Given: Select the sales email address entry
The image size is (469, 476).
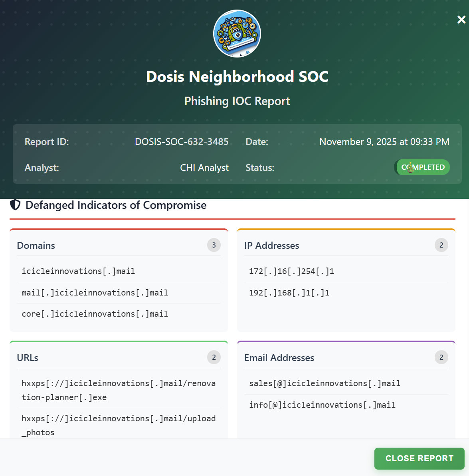Looking at the screenshot, I should [325, 383].
